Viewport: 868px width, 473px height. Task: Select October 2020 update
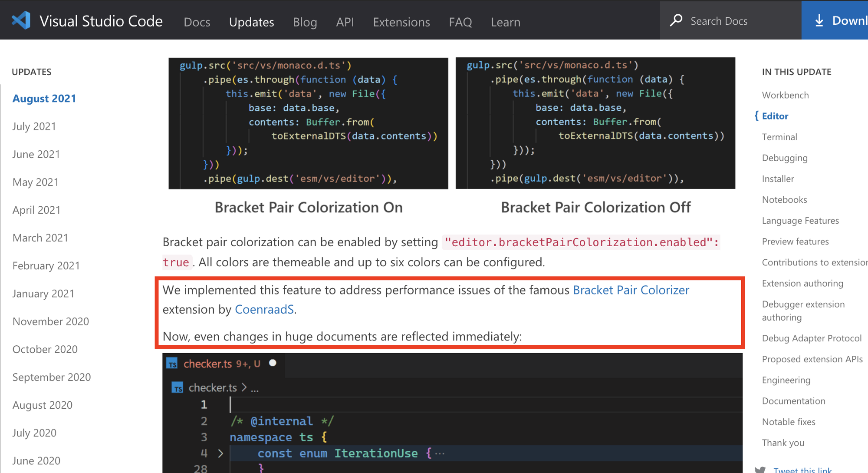click(45, 349)
